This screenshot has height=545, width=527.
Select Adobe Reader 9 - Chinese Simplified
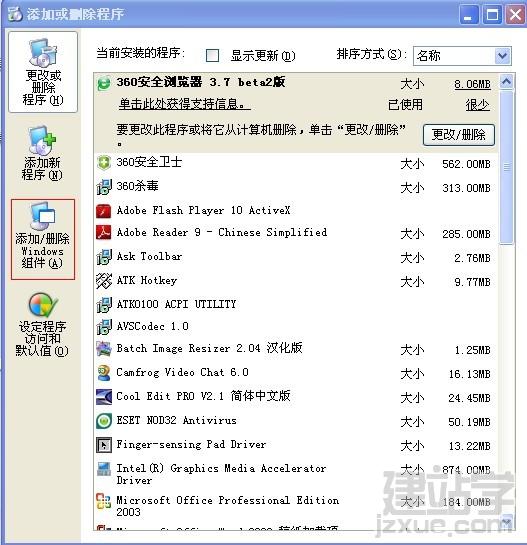pyautogui.click(x=222, y=232)
